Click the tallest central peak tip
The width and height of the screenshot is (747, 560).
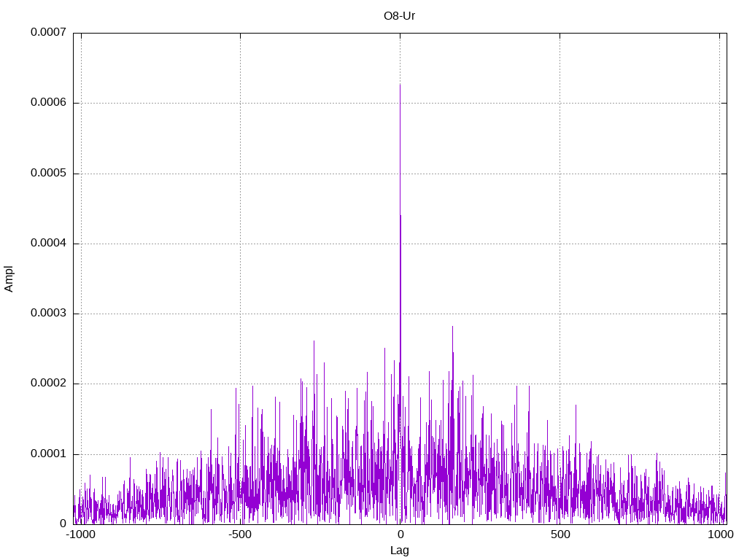[400, 85]
